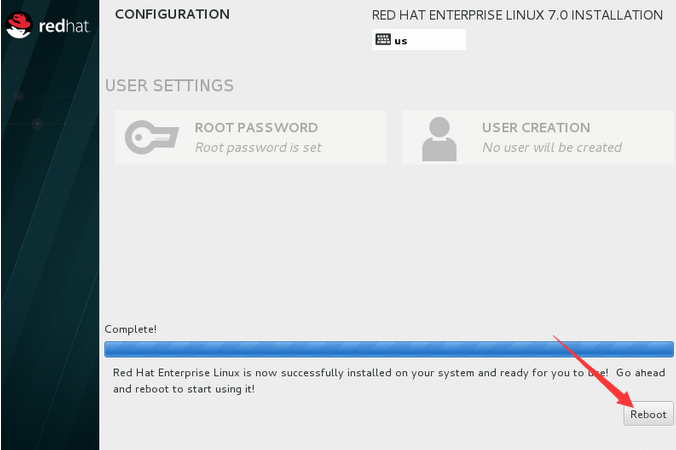Screen dimensions: 676x450
Task: Click the Red Hat shadowman logo
Action: click(x=19, y=25)
